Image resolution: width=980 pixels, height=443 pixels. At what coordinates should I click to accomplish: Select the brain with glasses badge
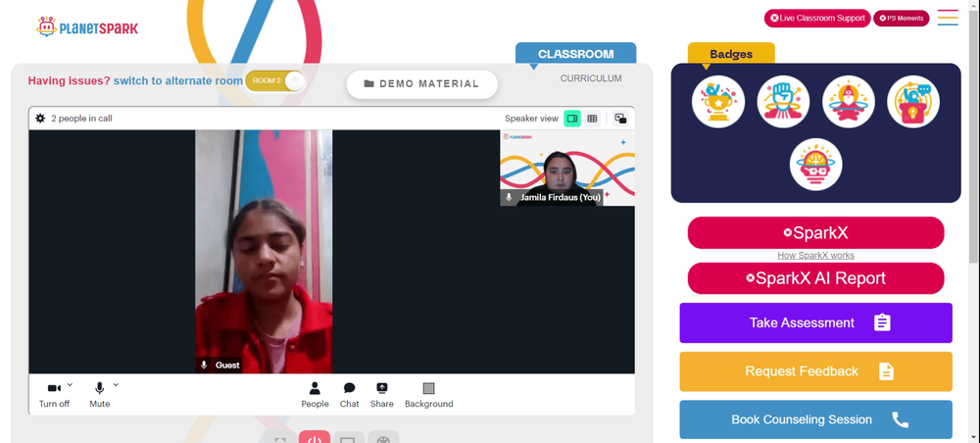(815, 165)
